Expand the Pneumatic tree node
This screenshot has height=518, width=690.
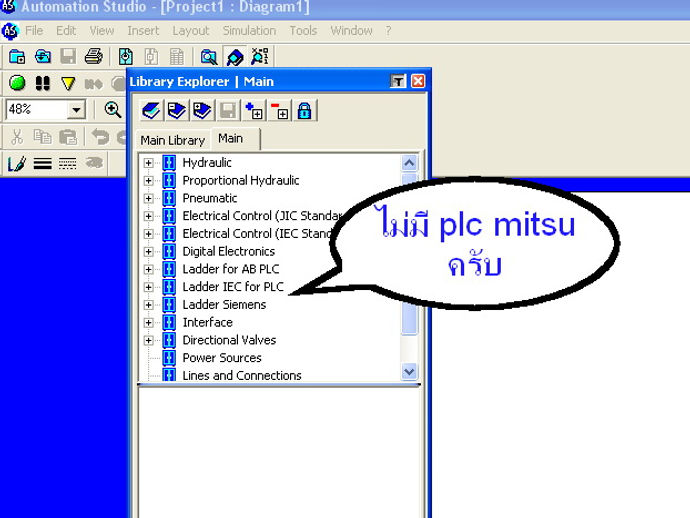pos(148,198)
